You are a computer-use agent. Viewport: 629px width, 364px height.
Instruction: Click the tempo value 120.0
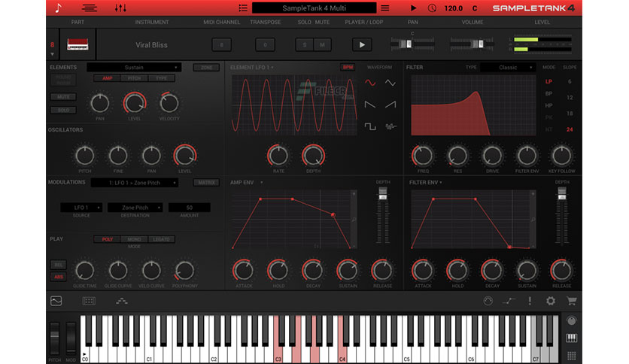(454, 8)
